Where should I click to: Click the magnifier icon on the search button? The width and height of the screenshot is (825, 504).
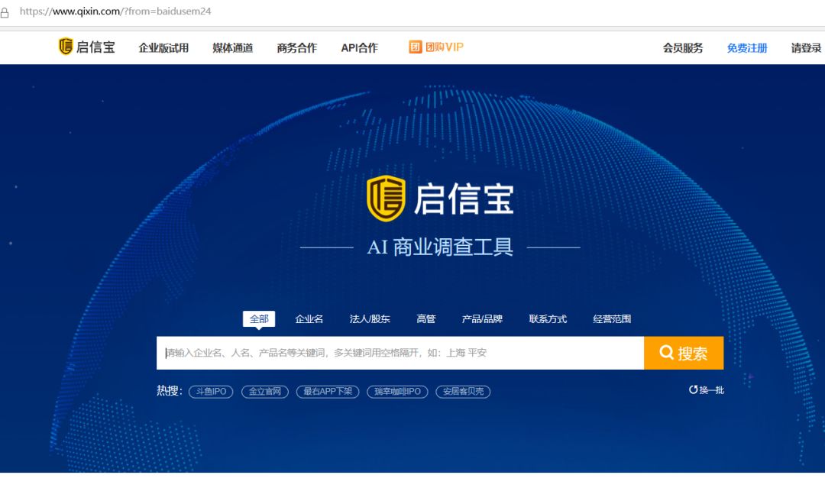(667, 353)
